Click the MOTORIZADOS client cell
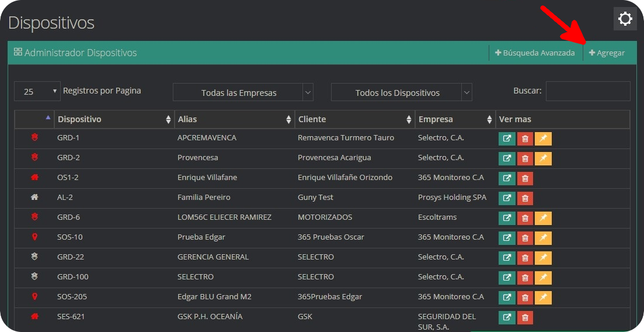Image resolution: width=644 pixels, height=332 pixels. pyautogui.click(x=325, y=217)
